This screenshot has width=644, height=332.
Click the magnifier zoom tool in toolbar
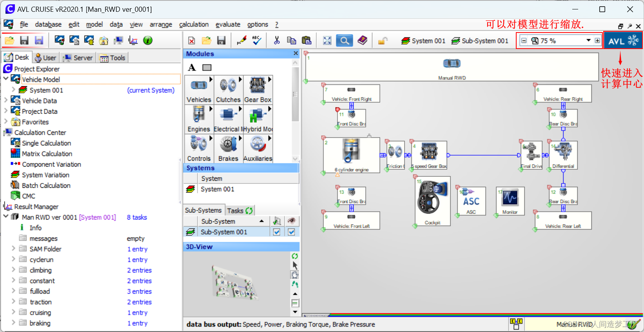344,40
